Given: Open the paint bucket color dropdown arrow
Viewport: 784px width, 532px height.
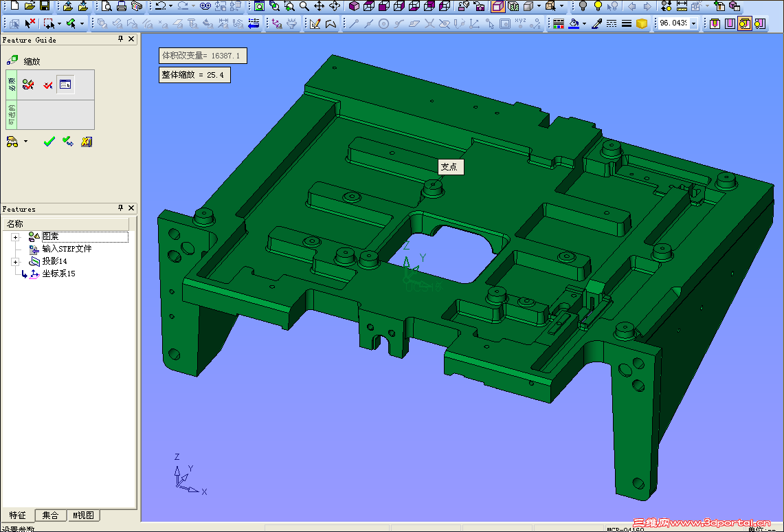Looking at the screenshot, I should [584, 23].
